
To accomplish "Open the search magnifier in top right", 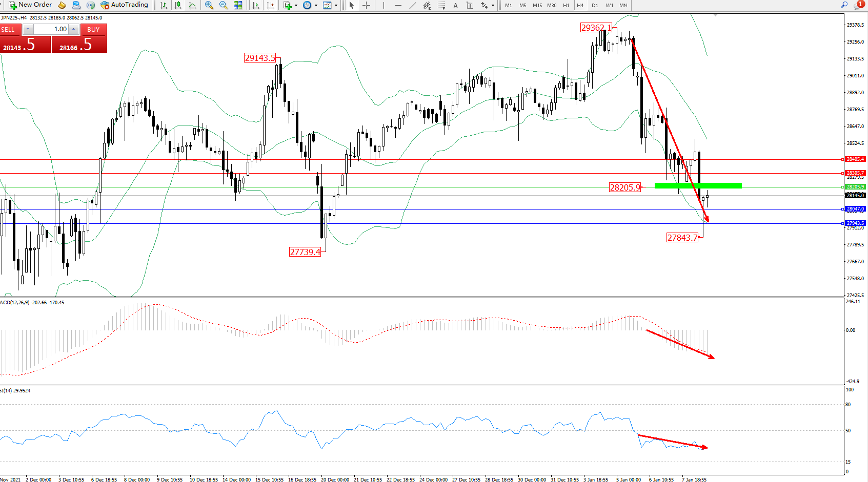I will point(844,5).
